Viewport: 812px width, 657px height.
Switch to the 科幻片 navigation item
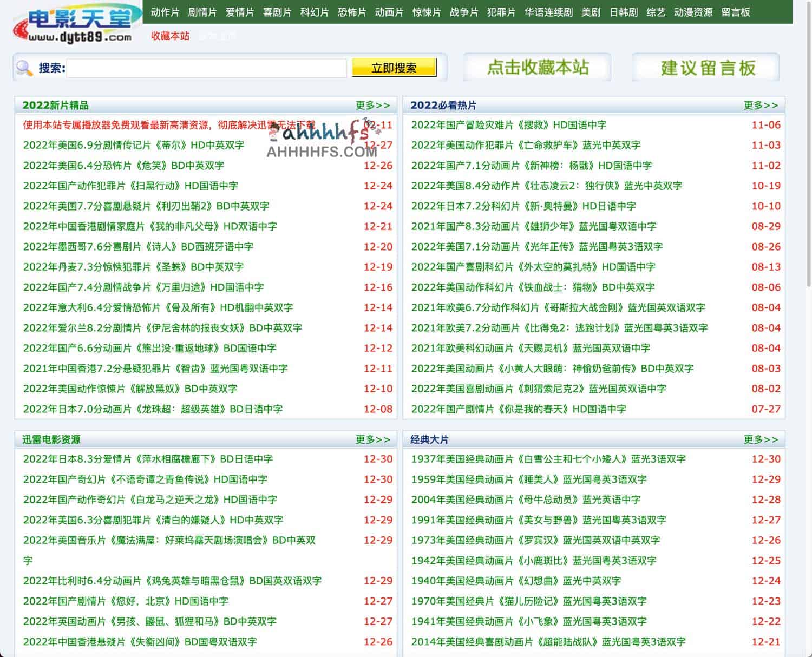click(315, 12)
